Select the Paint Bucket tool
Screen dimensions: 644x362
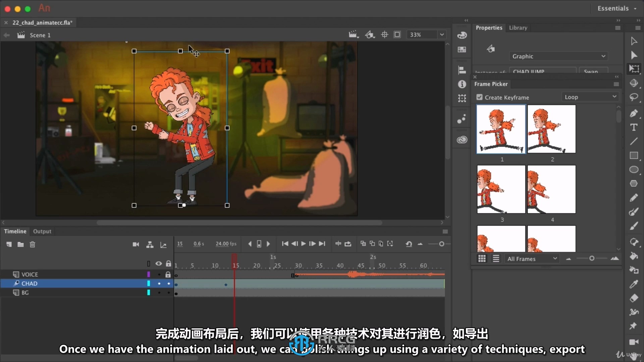634,256
